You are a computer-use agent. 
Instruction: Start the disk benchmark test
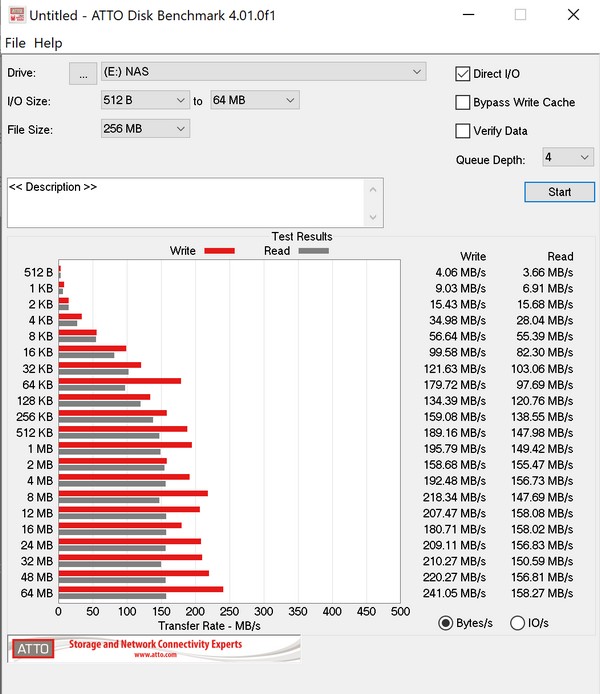[559, 192]
